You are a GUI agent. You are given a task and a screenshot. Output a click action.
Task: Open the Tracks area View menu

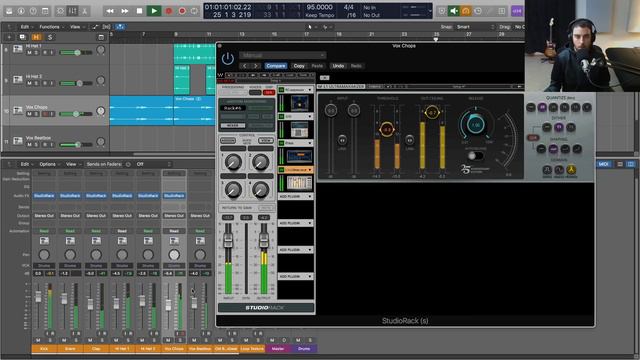click(77, 27)
